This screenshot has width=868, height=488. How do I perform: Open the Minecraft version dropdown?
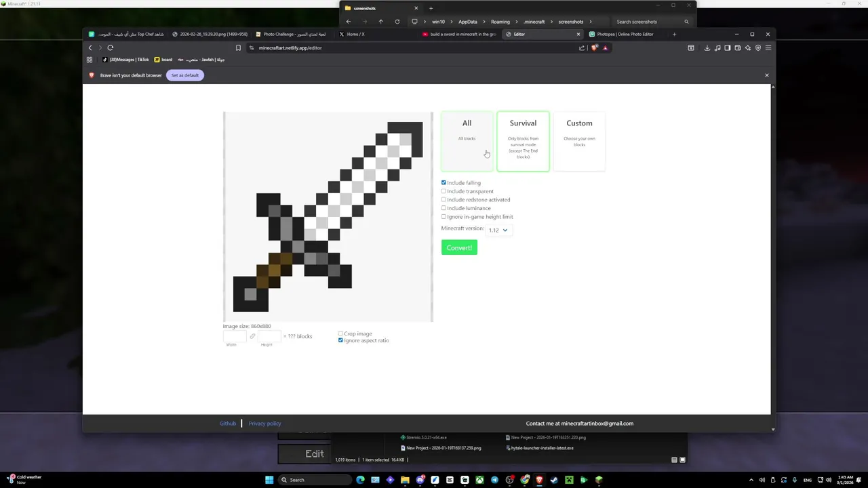pos(498,230)
